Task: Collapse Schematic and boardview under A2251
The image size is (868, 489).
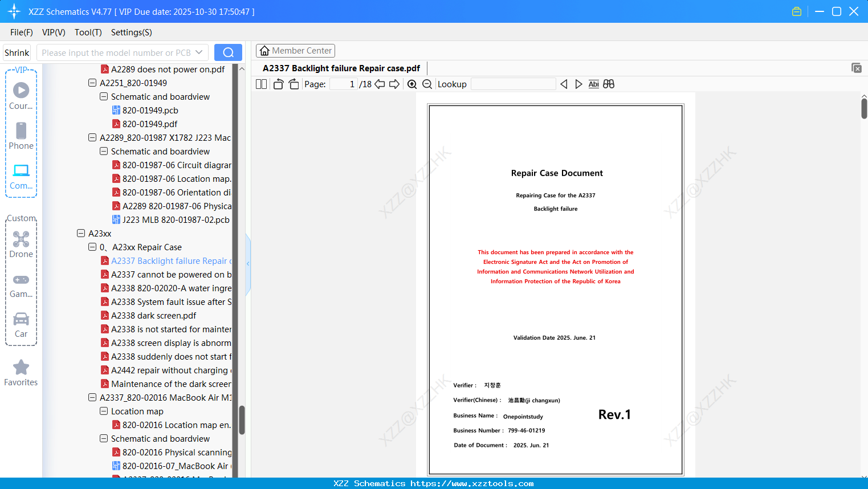Action: [x=104, y=96]
